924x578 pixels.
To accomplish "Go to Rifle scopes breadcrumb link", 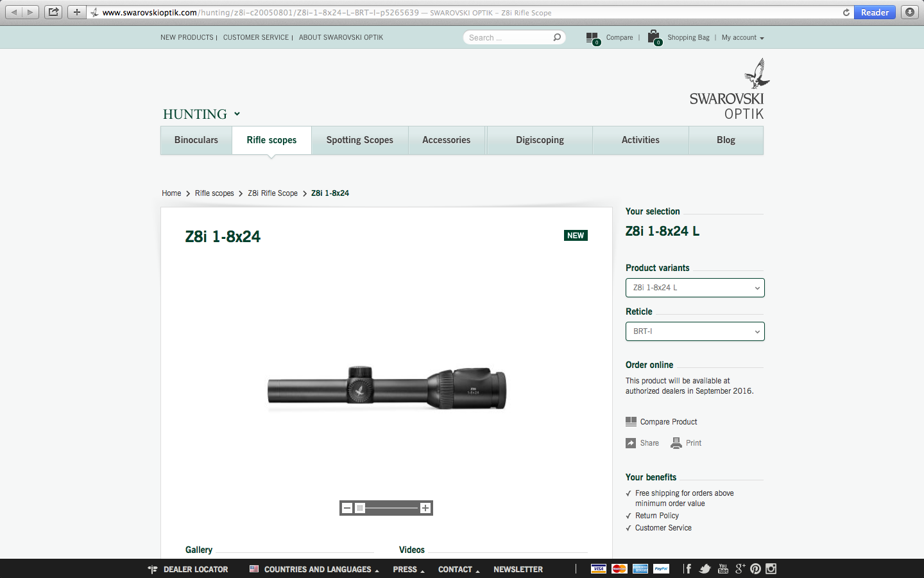I will [x=214, y=193].
